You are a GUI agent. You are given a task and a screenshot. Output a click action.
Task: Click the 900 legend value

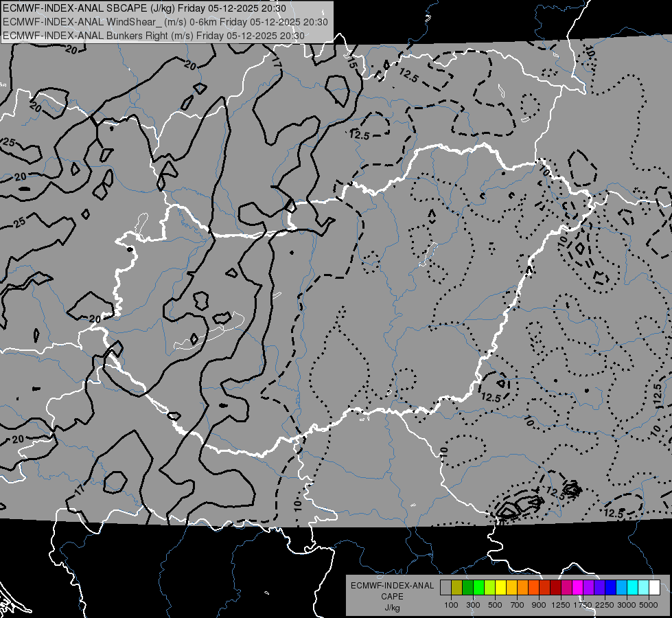(539, 605)
